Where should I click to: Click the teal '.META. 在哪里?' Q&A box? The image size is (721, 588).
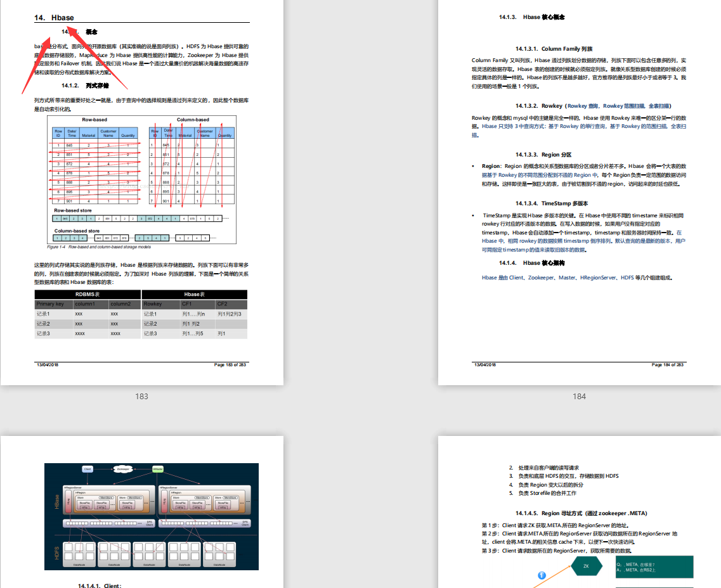pyautogui.click(x=654, y=567)
